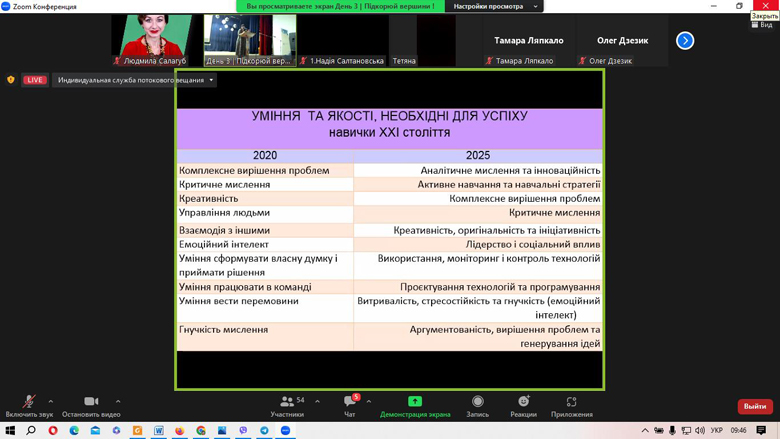This screenshot has height=439, width=780.
Task: Switch to Firefox in taskbar
Action: pos(180,430)
